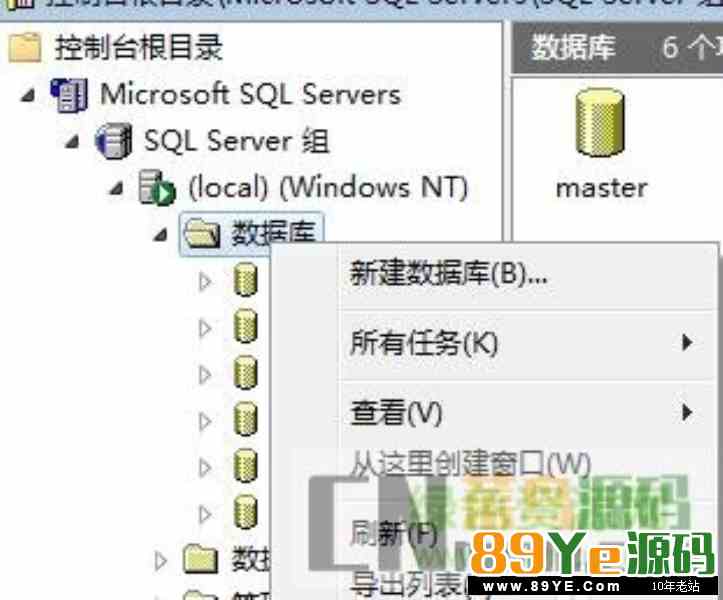723x600 pixels.
Task: Select (local) (Windows NT) server label
Action: tap(328, 187)
